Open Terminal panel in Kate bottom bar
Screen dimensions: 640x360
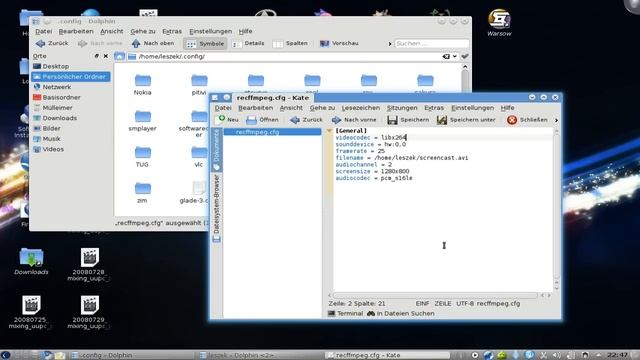(x=345, y=313)
